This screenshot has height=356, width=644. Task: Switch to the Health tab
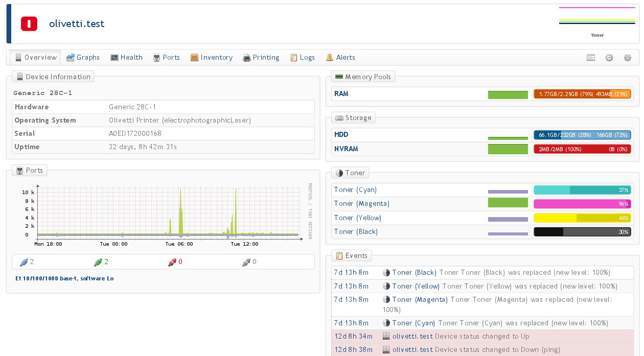[x=126, y=57]
